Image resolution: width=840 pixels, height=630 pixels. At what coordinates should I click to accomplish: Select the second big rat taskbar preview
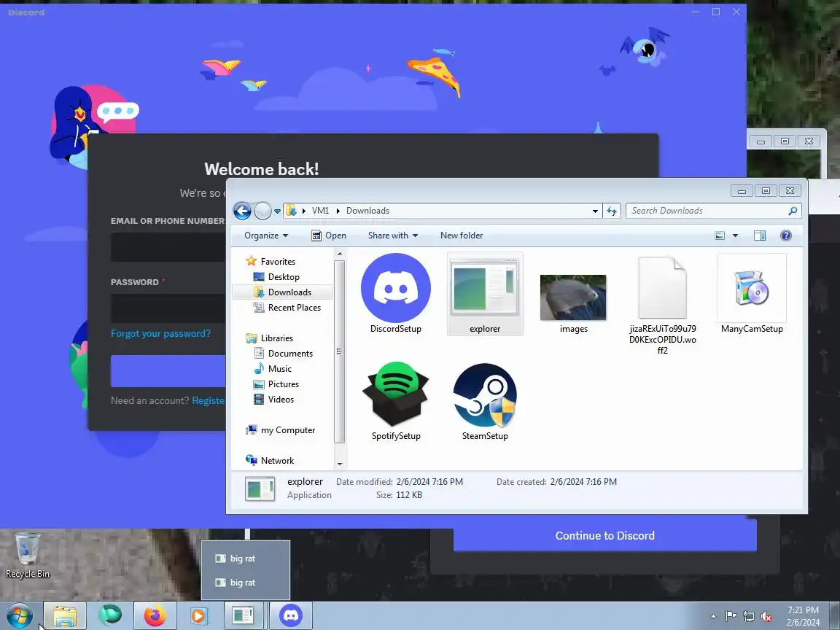click(x=245, y=583)
